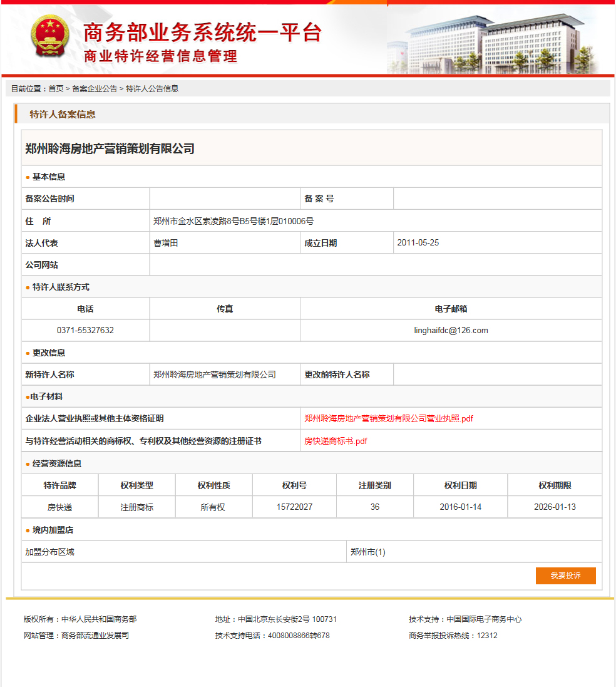This screenshot has width=616, height=687.
Task: Click the 特许人备案信息 section heading
Action: tap(63, 115)
